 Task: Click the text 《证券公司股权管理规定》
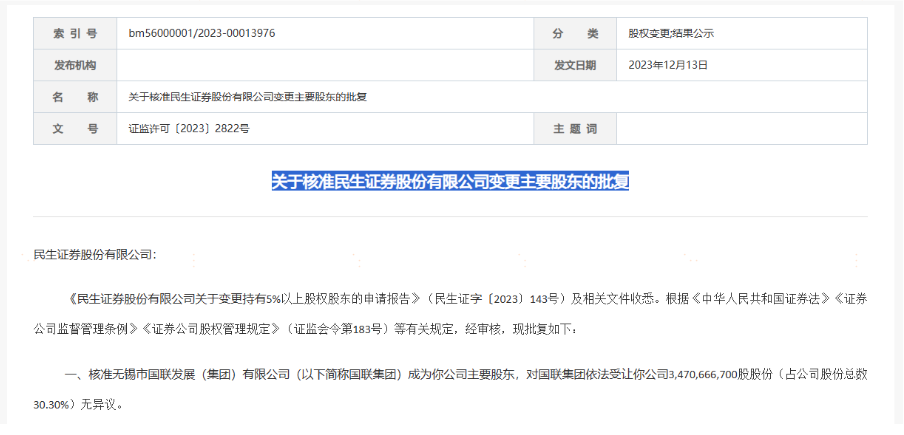pos(210,330)
